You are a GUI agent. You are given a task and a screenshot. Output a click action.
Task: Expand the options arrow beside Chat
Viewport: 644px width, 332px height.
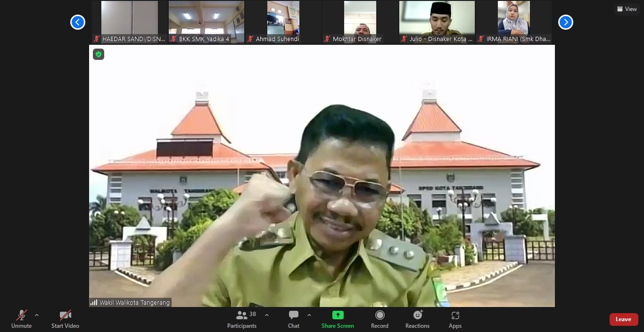pyautogui.click(x=309, y=315)
